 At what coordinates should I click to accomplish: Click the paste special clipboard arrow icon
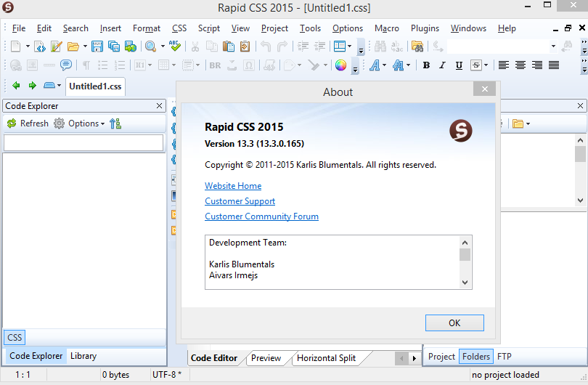(245, 46)
